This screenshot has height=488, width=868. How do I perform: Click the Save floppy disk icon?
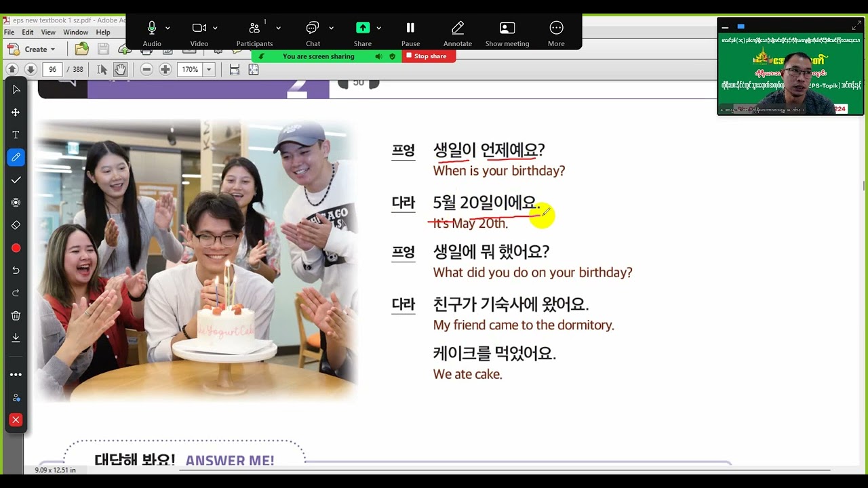(103, 49)
